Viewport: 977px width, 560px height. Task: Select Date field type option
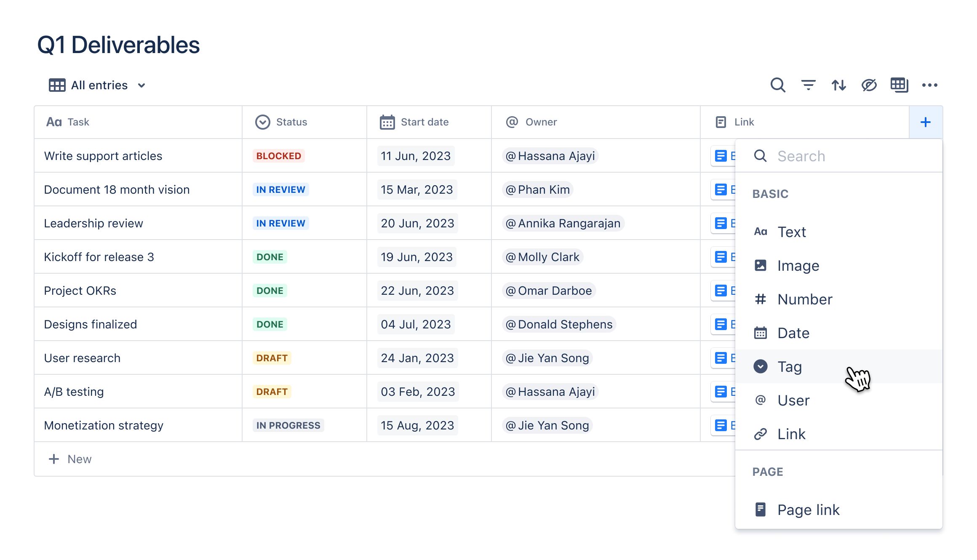point(793,332)
